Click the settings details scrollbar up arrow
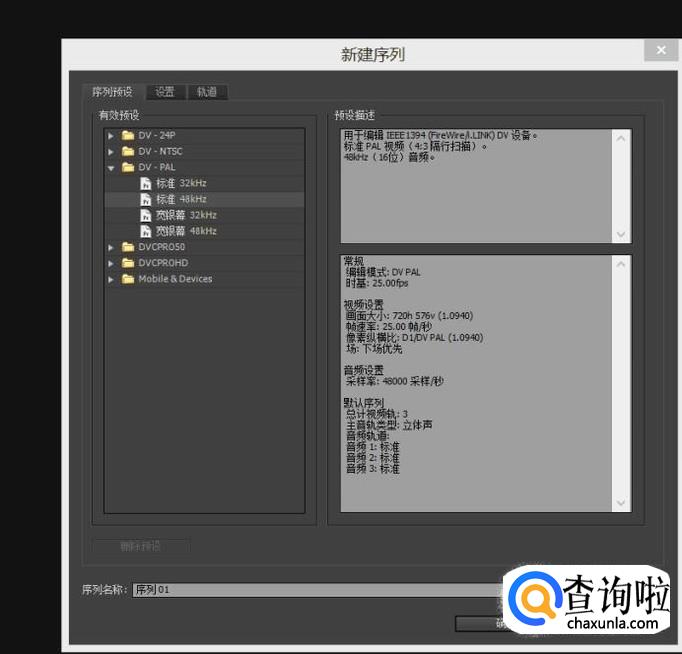This screenshot has width=682, height=654. click(x=621, y=264)
